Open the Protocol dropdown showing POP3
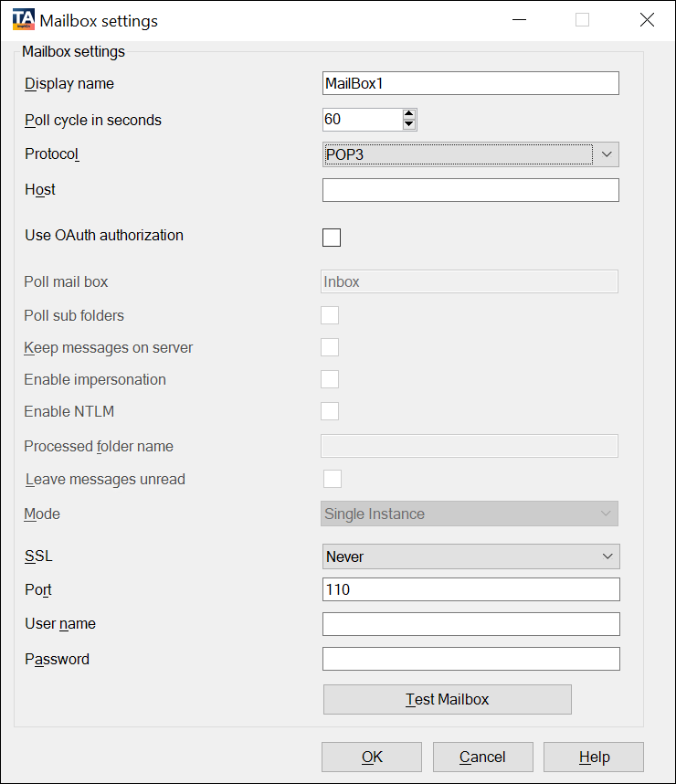The height and width of the screenshot is (784, 676). (470, 154)
